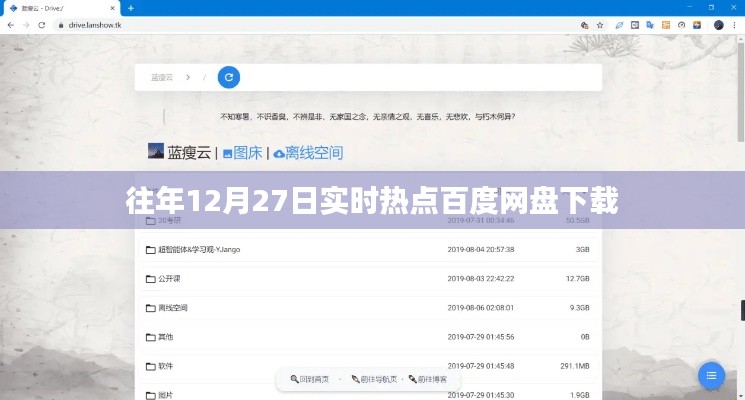Click the breadcrumb chevron after 蓝瘦云

point(188,77)
